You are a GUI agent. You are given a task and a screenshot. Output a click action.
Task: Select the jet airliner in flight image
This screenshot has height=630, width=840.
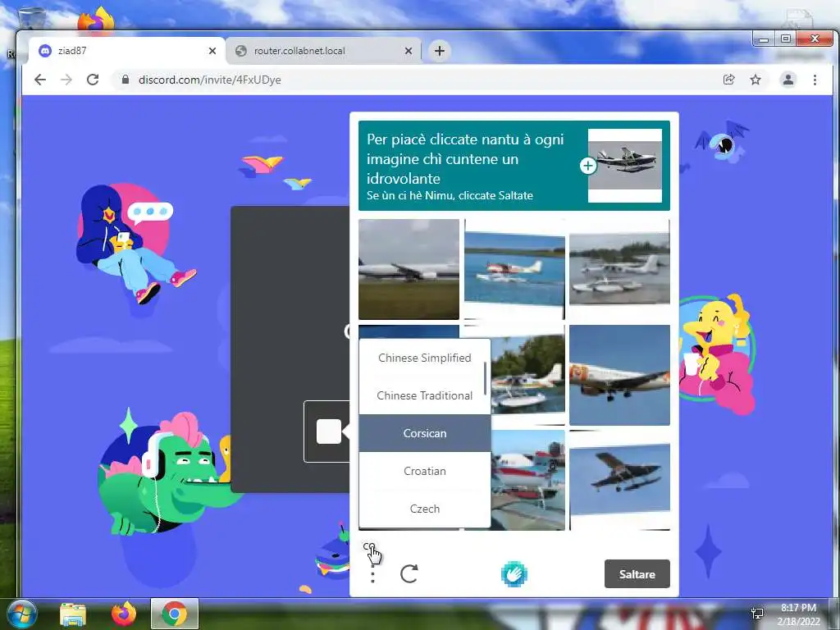tap(619, 375)
